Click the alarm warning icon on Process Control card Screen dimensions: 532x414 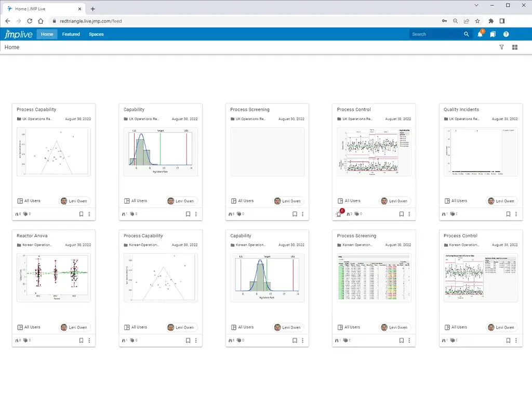click(x=339, y=214)
